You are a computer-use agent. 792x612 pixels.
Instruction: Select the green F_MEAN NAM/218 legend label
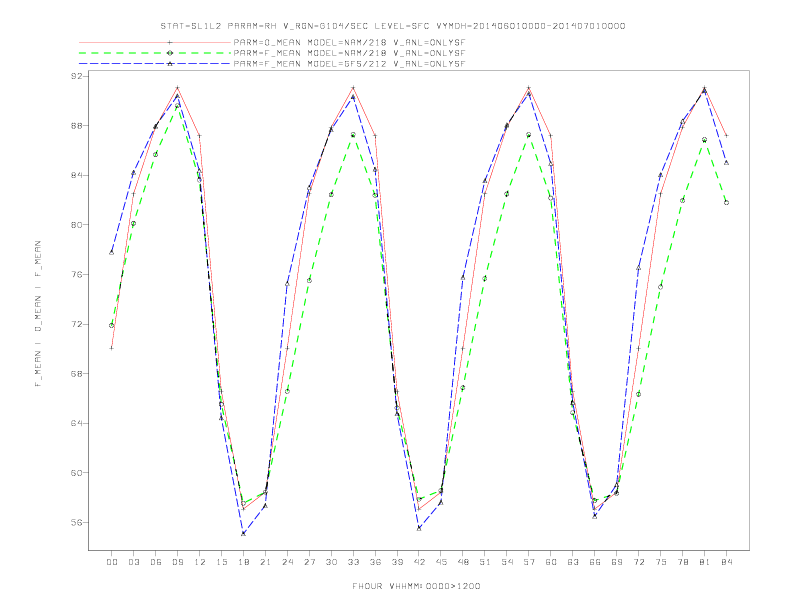[x=349, y=53]
